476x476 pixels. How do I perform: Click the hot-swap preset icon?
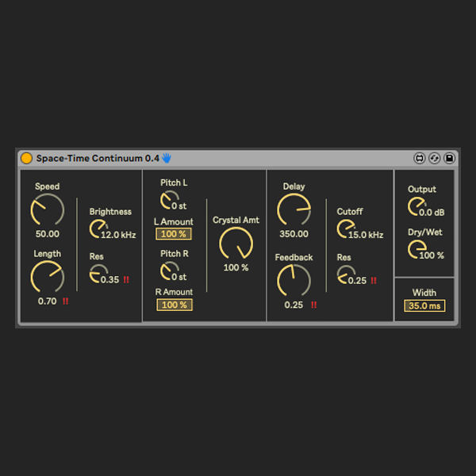[x=434, y=158]
